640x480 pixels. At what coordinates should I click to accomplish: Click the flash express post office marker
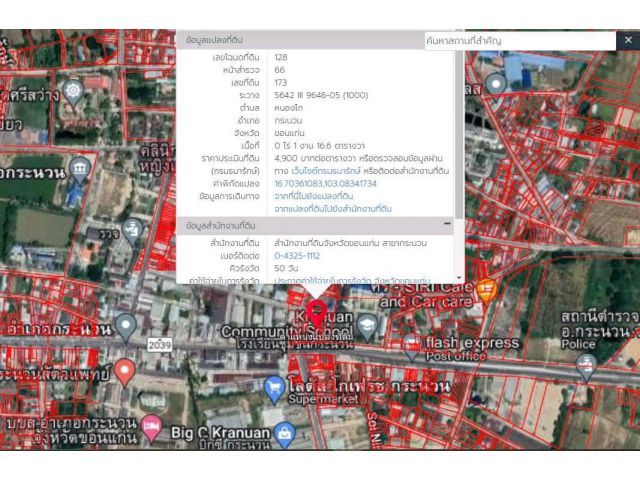(411, 348)
